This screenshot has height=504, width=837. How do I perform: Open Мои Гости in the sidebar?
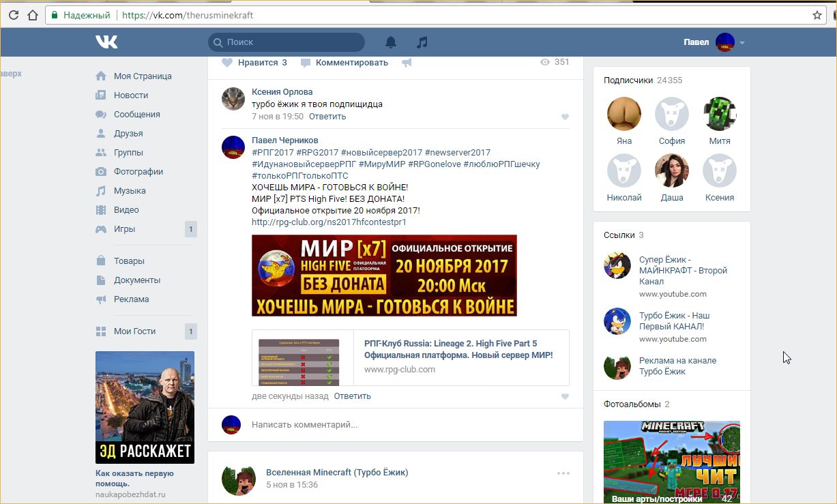134,331
